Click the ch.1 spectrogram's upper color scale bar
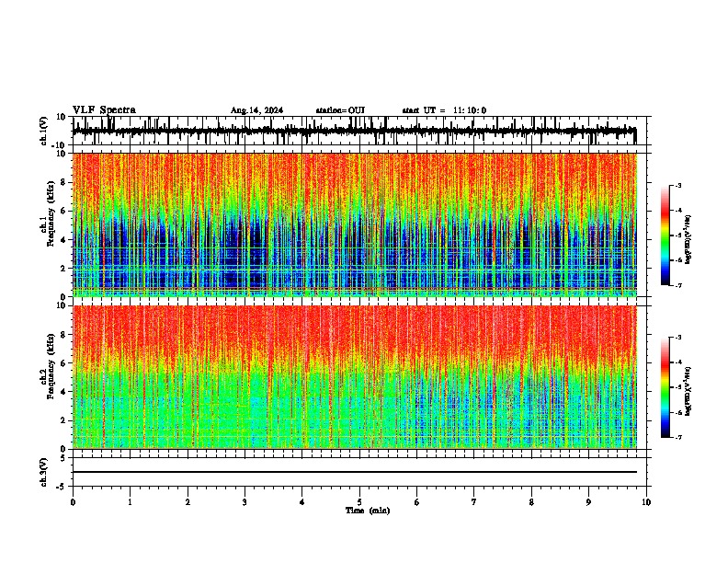 (x=665, y=236)
